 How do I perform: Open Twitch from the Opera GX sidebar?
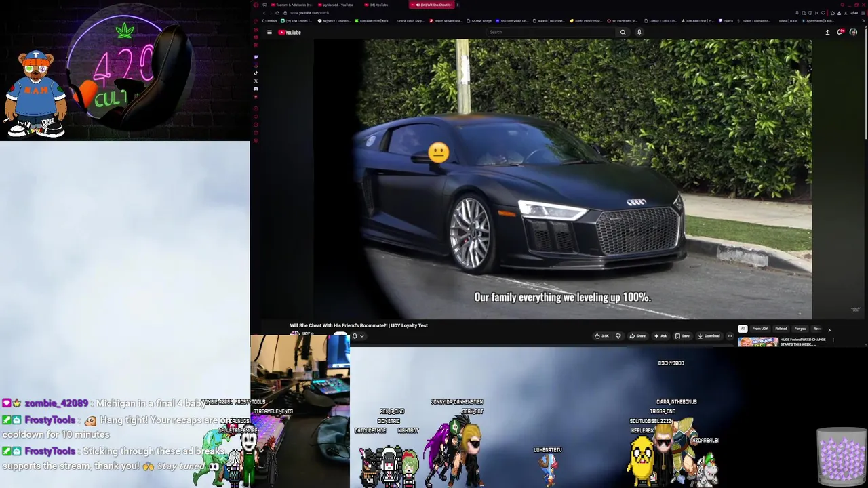tap(256, 57)
